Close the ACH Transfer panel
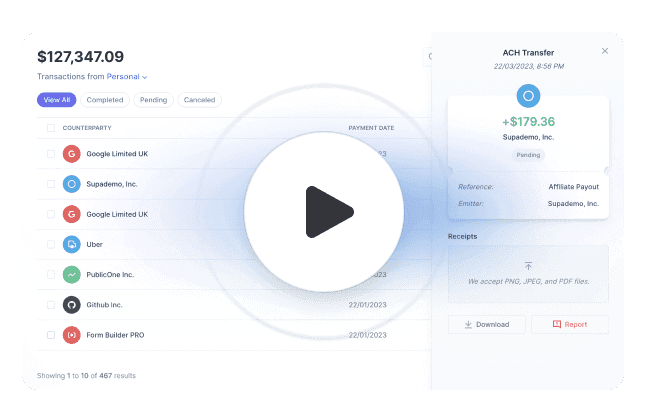 pyautogui.click(x=604, y=51)
